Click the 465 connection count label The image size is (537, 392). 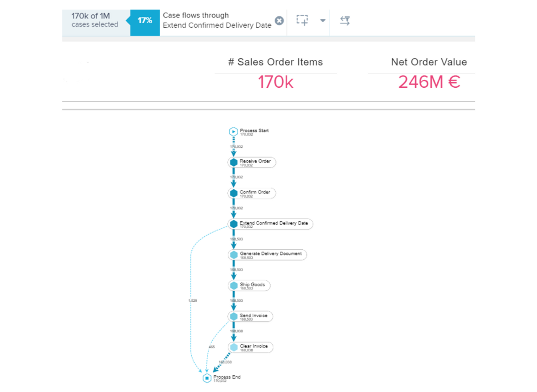point(212,347)
